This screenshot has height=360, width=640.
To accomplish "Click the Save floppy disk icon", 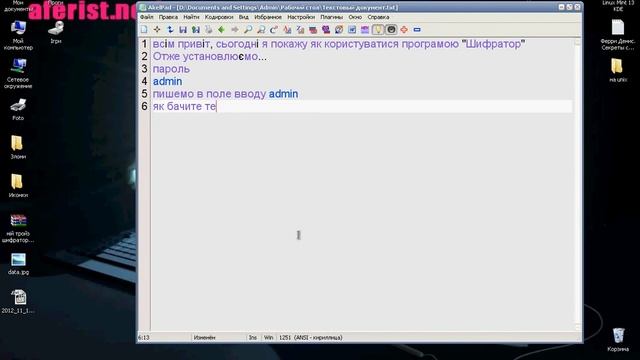I will click(x=183, y=29).
